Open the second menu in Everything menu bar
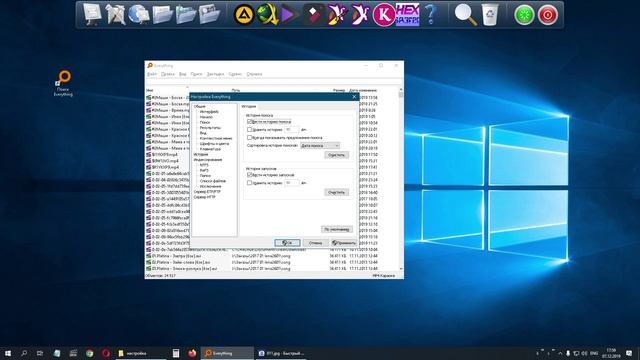The width and height of the screenshot is (640, 360). tap(168, 74)
